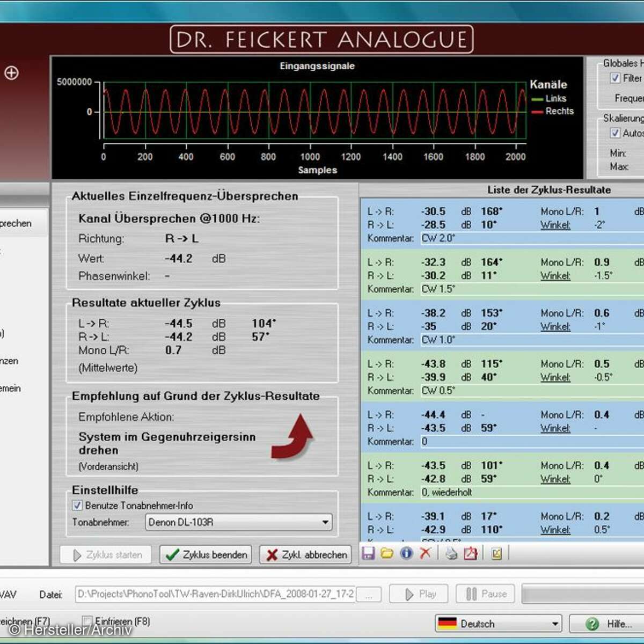Screen dimensions: 644x644
Task: Uncheck Benutze Tonabnehmer-Info checkbox
Action: [x=77, y=506]
